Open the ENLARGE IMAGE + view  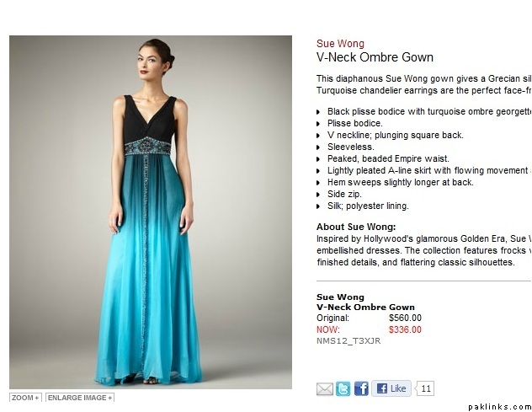pos(80,398)
